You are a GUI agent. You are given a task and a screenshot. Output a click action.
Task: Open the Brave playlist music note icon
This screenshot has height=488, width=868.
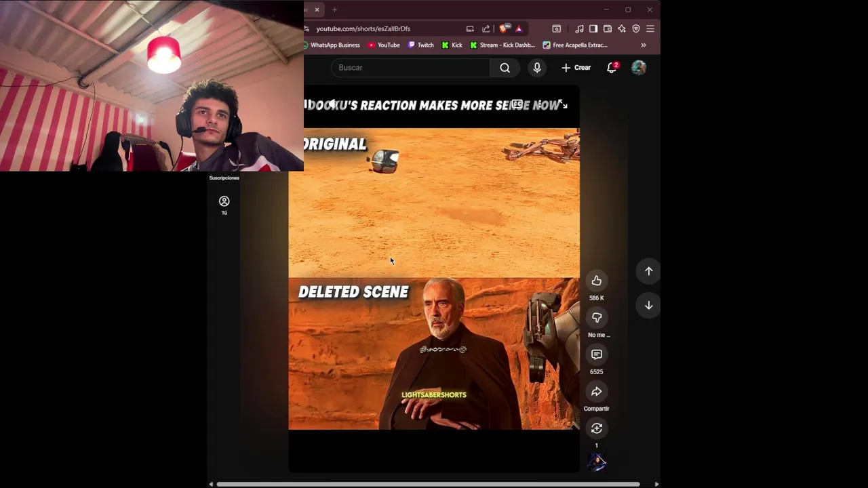pyautogui.click(x=579, y=28)
